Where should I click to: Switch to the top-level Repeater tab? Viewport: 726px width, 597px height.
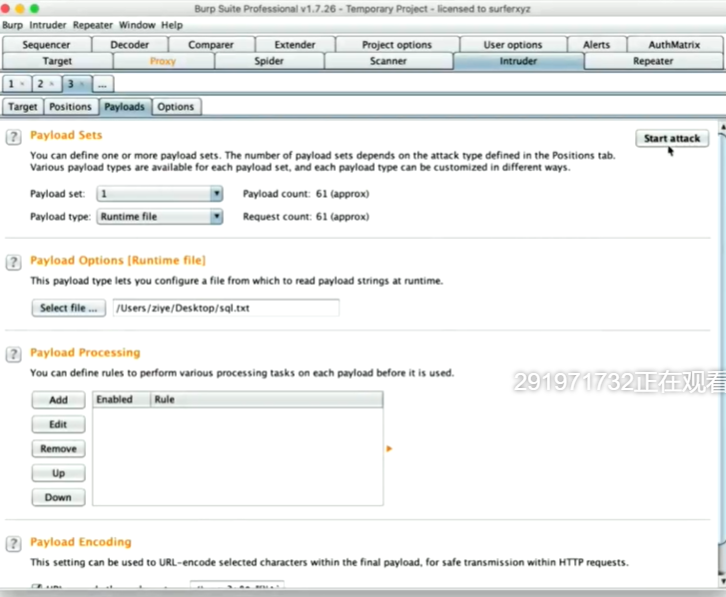(x=653, y=61)
